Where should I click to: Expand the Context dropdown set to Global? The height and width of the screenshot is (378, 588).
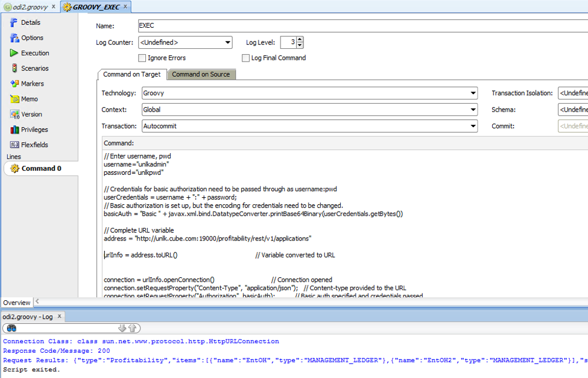473,110
